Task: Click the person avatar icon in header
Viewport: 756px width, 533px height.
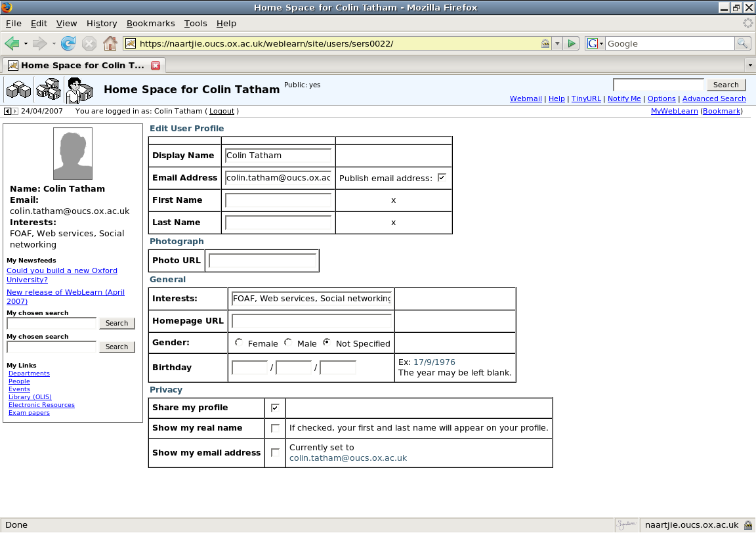Action: [78, 90]
